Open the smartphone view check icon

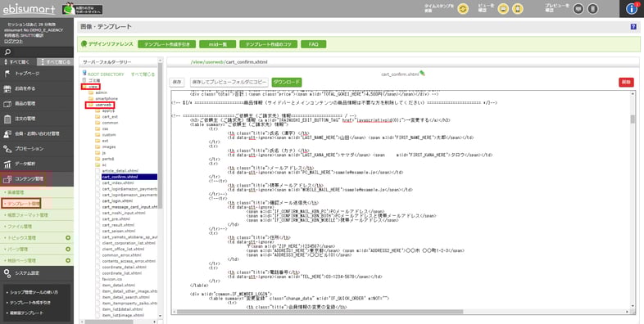pyautogui.click(x=518, y=9)
